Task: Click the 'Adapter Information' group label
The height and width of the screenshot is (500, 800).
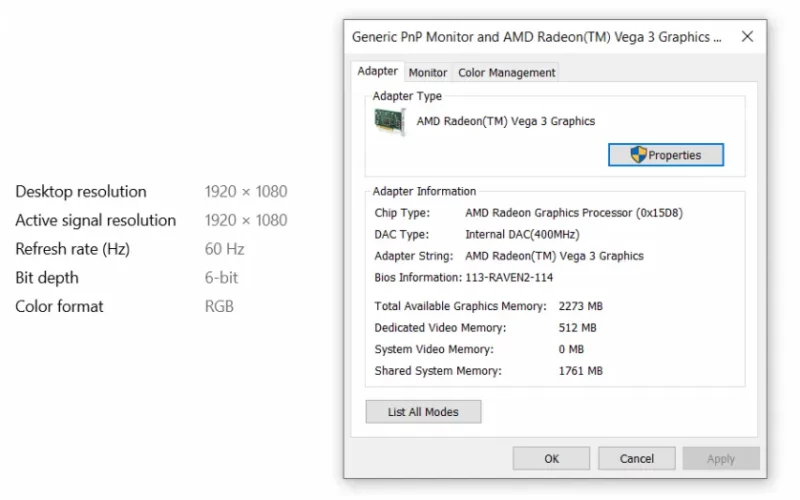Action: pyautogui.click(x=424, y=191)
